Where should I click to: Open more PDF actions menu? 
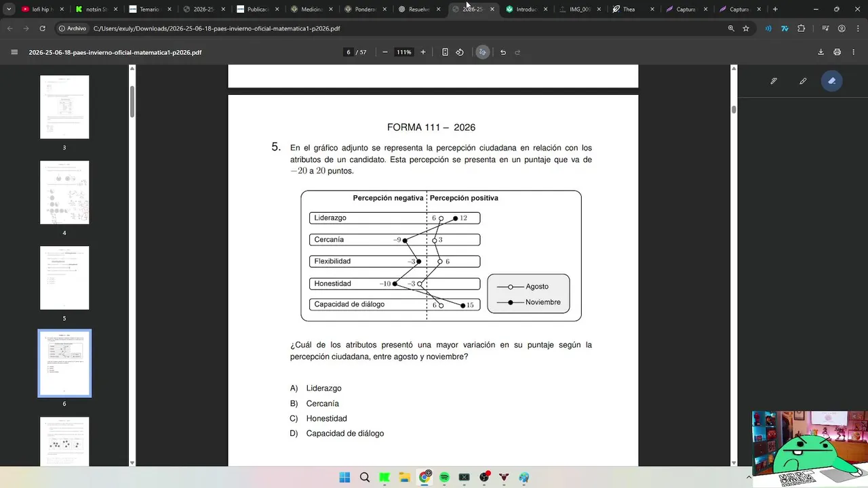(x=854, y=52)
